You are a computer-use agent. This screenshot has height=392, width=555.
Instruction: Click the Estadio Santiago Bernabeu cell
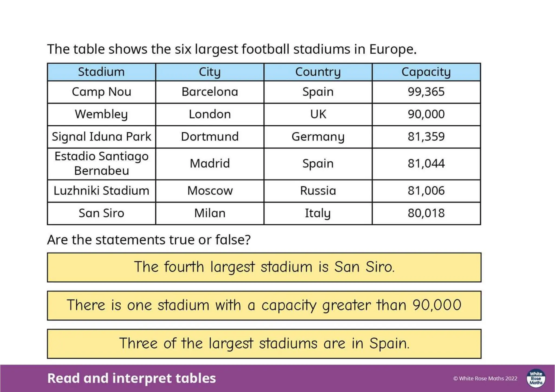101,164
